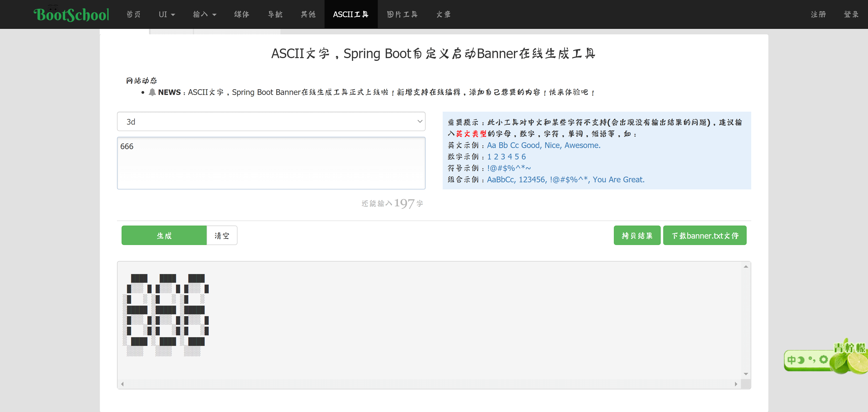Image resolution: width=868 pixels, height=412 pixels.
Task: Expand the UI navbar dropdown
Action: coord(166,14)
